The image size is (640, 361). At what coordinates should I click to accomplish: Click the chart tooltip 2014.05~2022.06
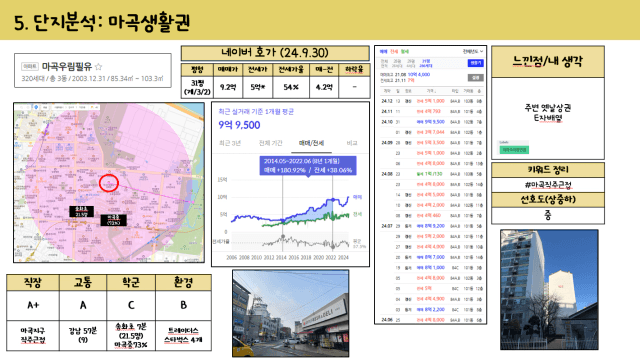tap(308, 165)
